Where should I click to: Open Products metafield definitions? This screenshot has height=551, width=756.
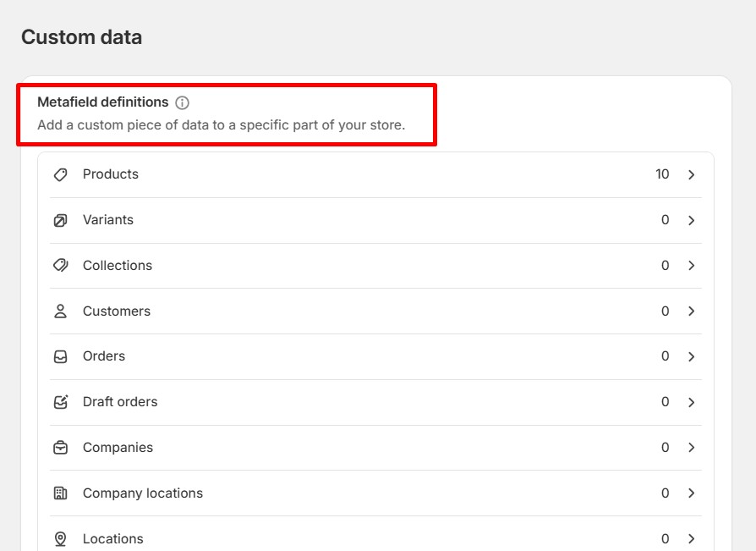[375, 174]
